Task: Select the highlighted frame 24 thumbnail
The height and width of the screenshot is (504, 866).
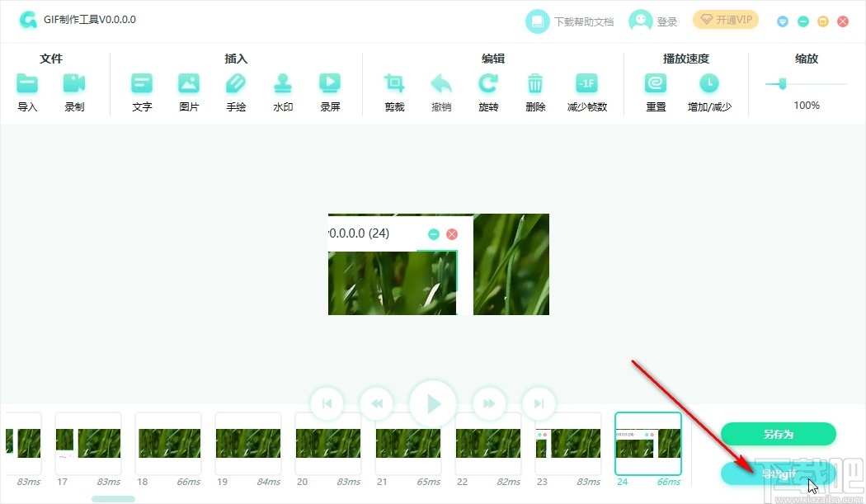Action: 648,443
